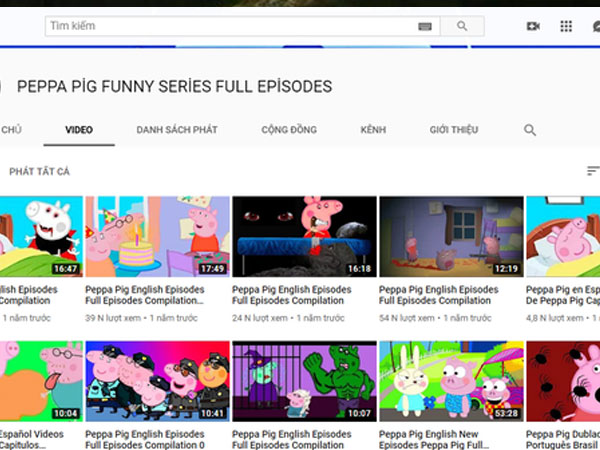Switch to the CỘNG ĐỒNG tab

(289, 130)
